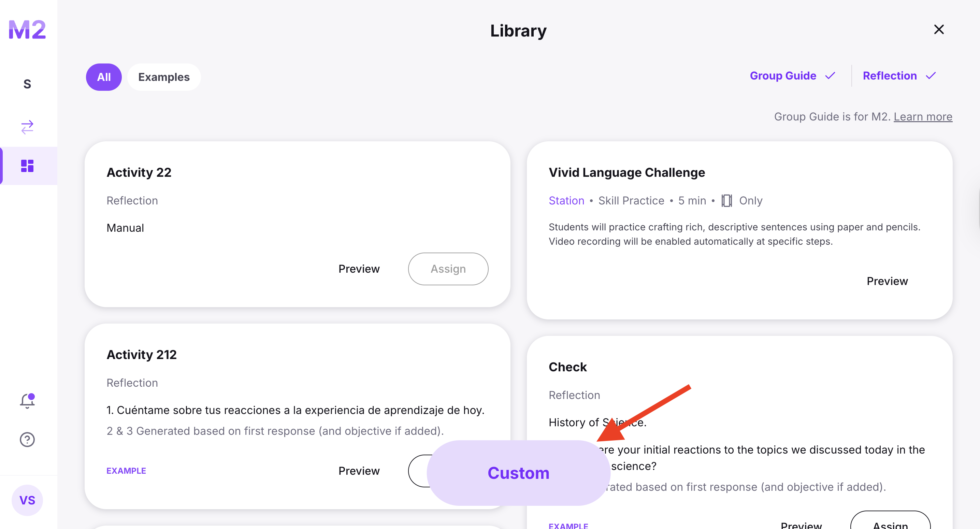The image size is (980, 529).
Task: Click the S workspace sidebar item
Action: 27,84
